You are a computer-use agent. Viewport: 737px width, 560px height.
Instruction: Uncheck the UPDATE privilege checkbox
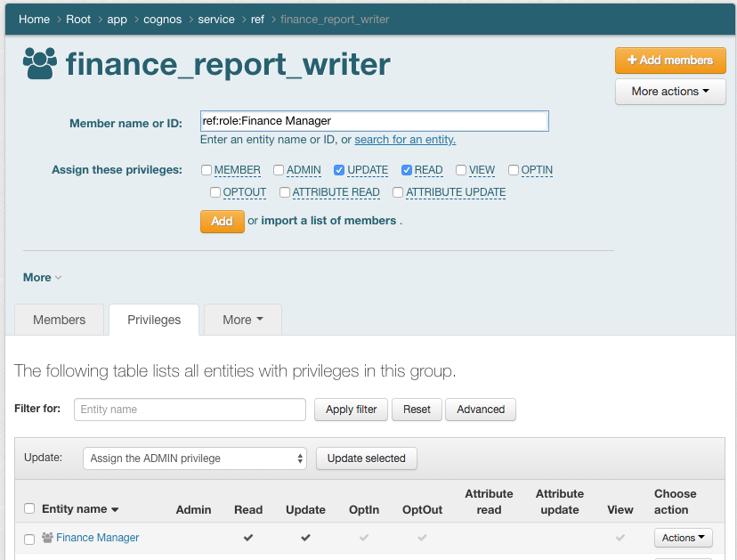coord(339,170)
